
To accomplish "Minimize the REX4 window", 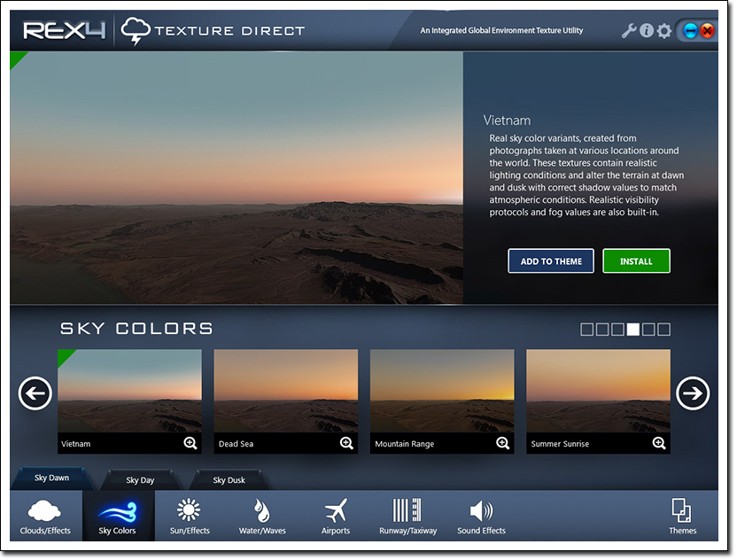I will tap(690, 31).
